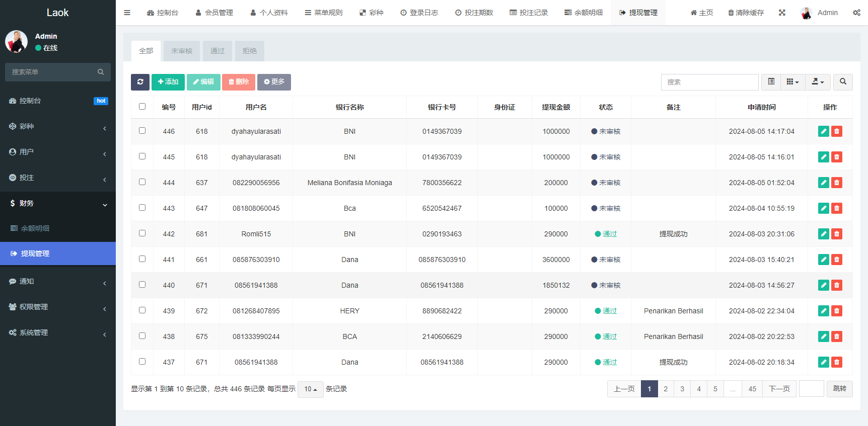Click the fullscreen expand icon in header
The image size is (868, 426).
[782, 13]
